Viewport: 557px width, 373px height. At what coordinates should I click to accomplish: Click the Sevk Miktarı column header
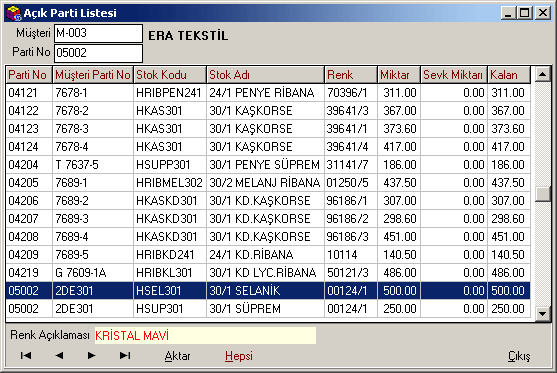pyautogui.click(x=454, y=75)
